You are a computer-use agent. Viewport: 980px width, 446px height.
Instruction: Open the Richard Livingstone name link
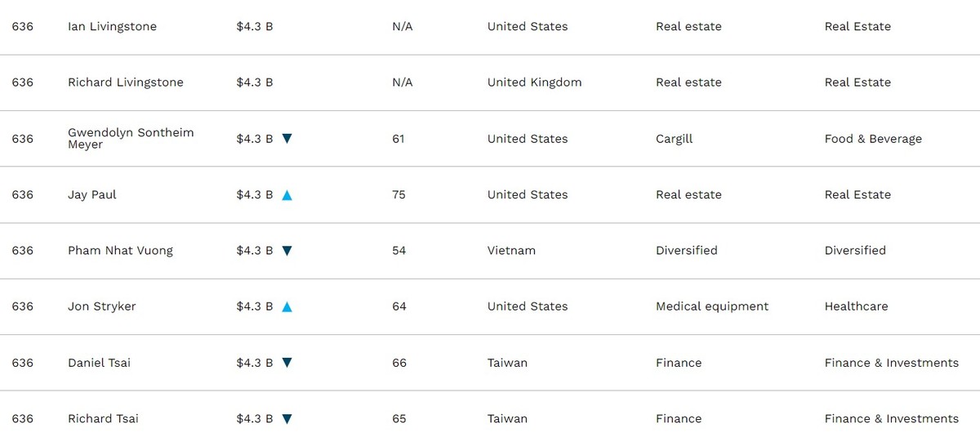click(125, 83)
